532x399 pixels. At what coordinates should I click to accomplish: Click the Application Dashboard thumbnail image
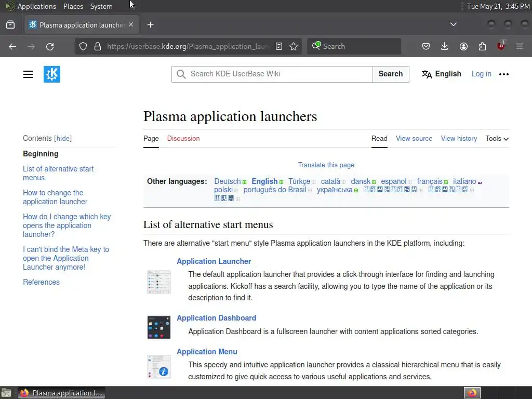tap(159, 327)
